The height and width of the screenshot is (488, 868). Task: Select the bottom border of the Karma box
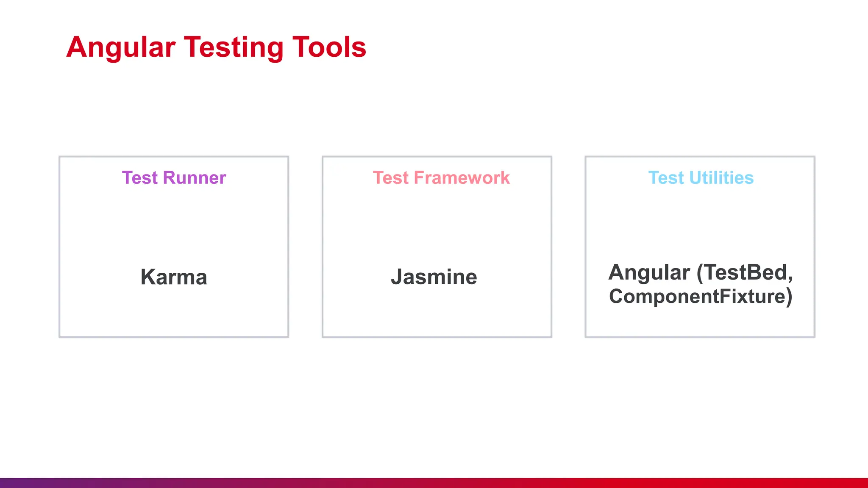174,337
